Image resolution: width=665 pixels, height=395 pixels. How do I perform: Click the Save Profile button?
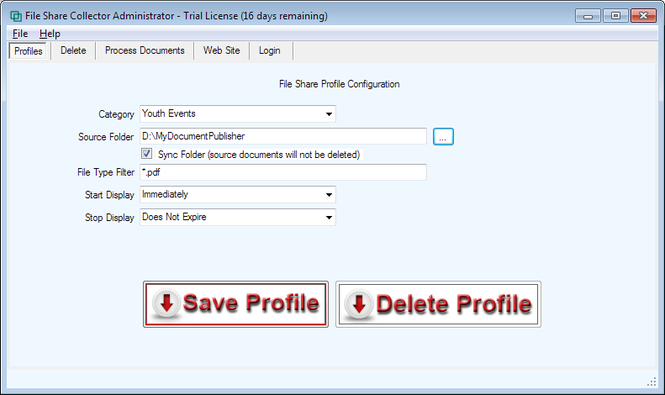[x=236, y=304]
